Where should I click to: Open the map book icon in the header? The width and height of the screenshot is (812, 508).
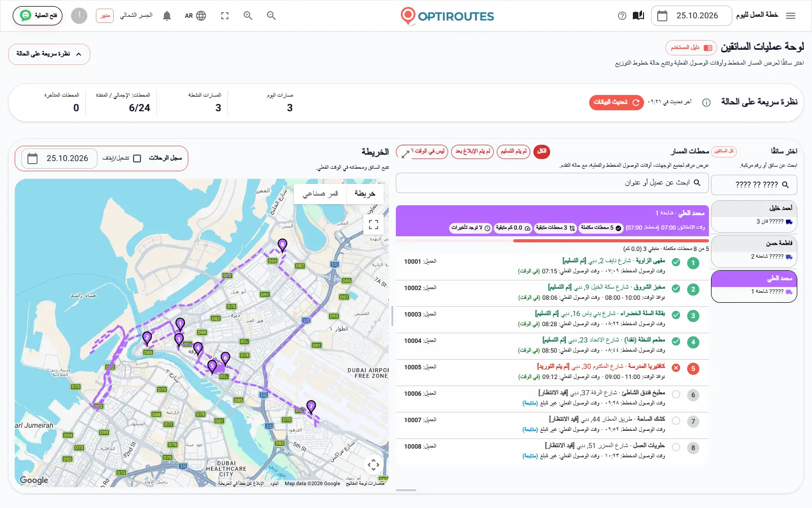(638, 16)
